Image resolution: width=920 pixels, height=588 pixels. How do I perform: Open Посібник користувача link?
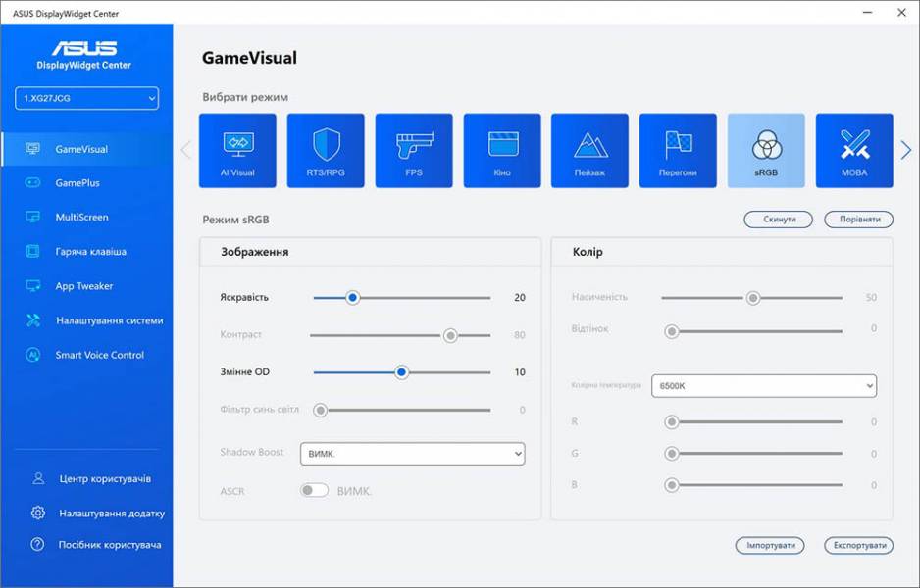click(x=110, y=545)
